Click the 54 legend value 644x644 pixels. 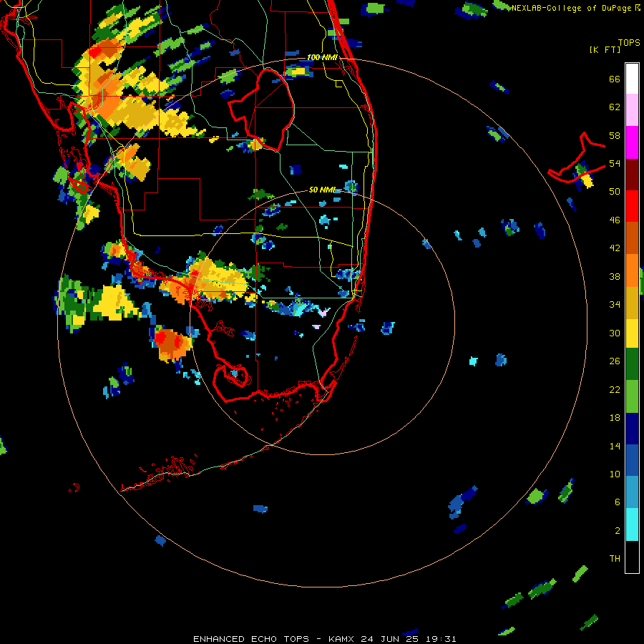point(615,163)
